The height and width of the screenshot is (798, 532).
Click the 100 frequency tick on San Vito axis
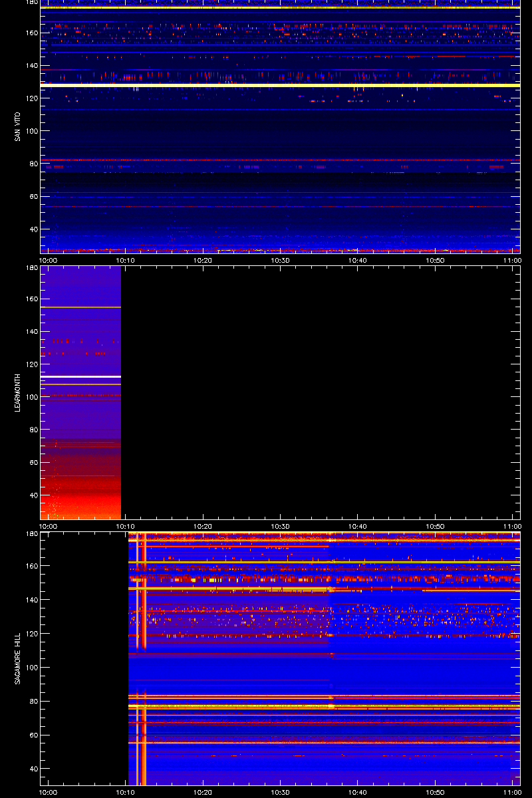(31, 131)
